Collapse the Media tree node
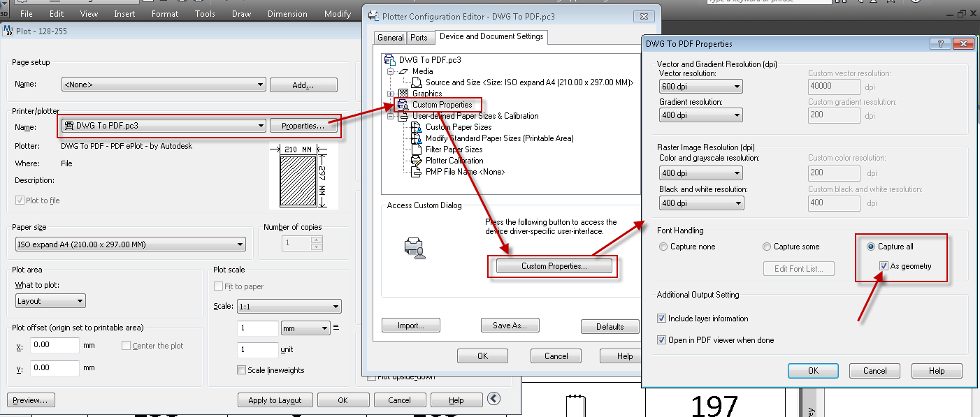 pyautogui.click(x=391, y=71)
